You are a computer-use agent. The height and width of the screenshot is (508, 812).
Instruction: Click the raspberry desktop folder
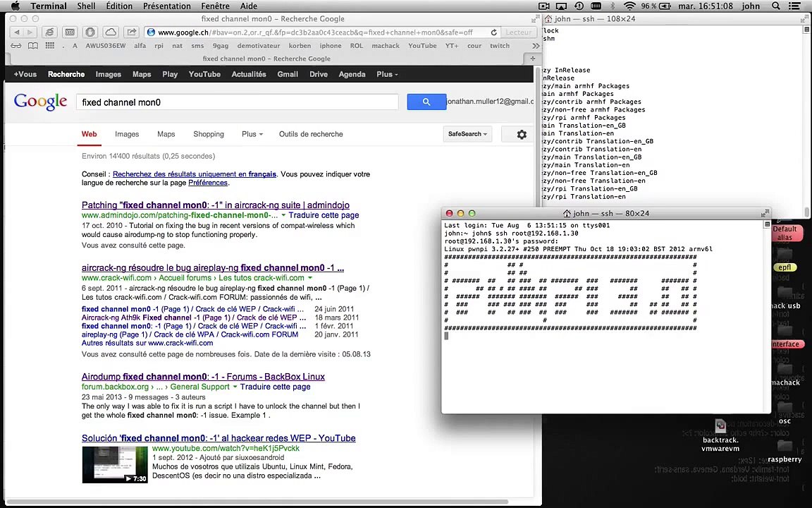coord(785,450)
